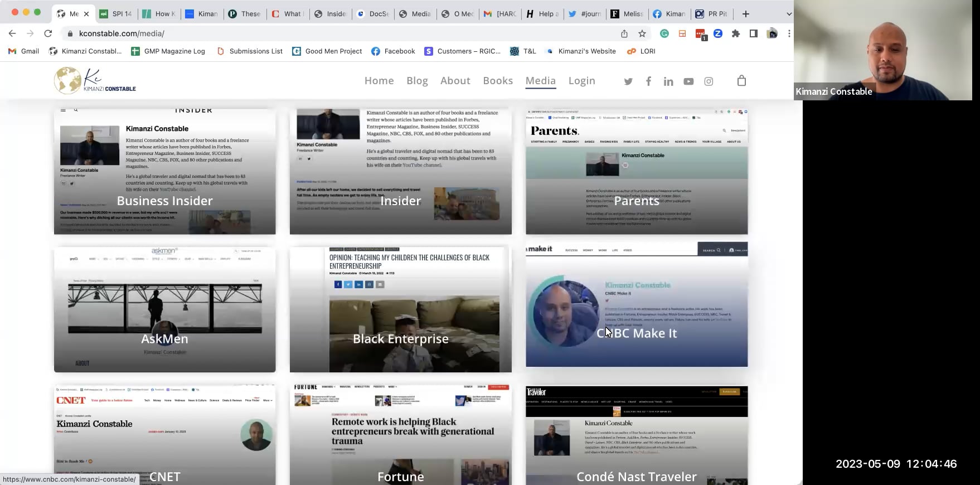980x485 pixels.
Task: Switch to the SPI 14 browser tab
Action: 116,13
